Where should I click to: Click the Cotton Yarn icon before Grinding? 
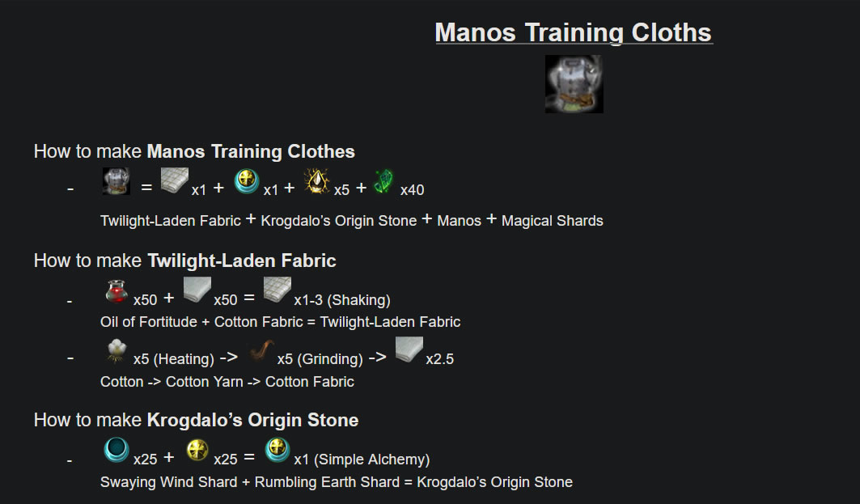(x=261, y=351)
